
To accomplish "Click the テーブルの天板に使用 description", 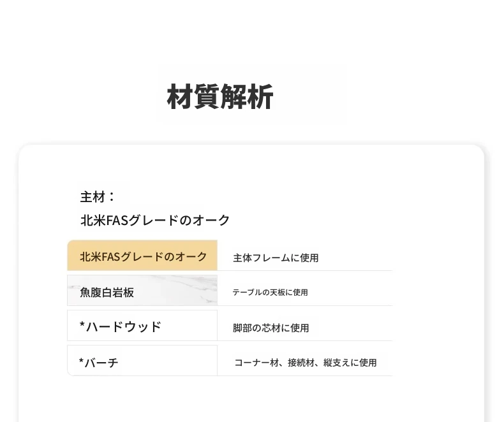I will tap(270, 292).
